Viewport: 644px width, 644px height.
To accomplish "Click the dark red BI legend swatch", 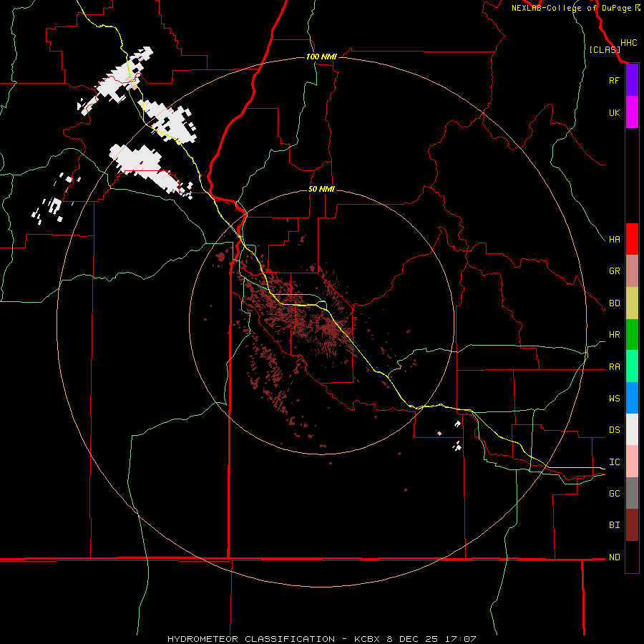I will point(632,525).
